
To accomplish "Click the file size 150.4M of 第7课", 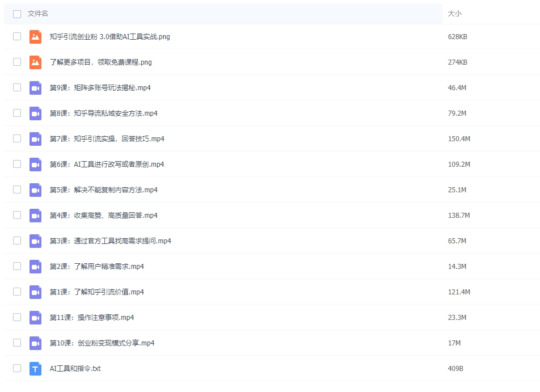I will pos(457,138).
